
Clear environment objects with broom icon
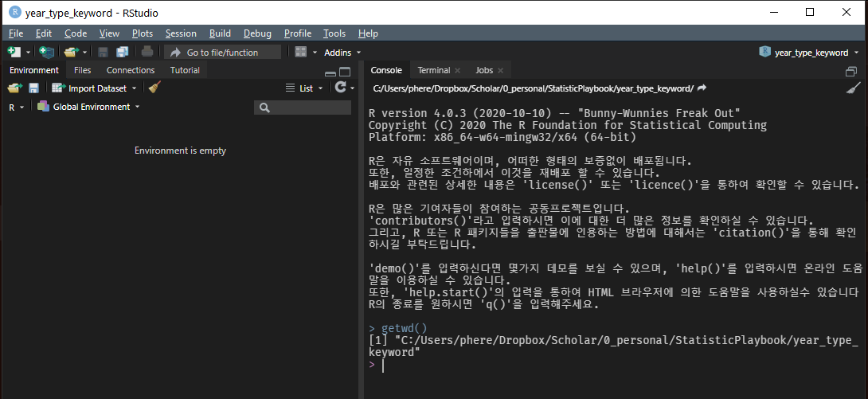pyautogui.click(x=154, y=88)
